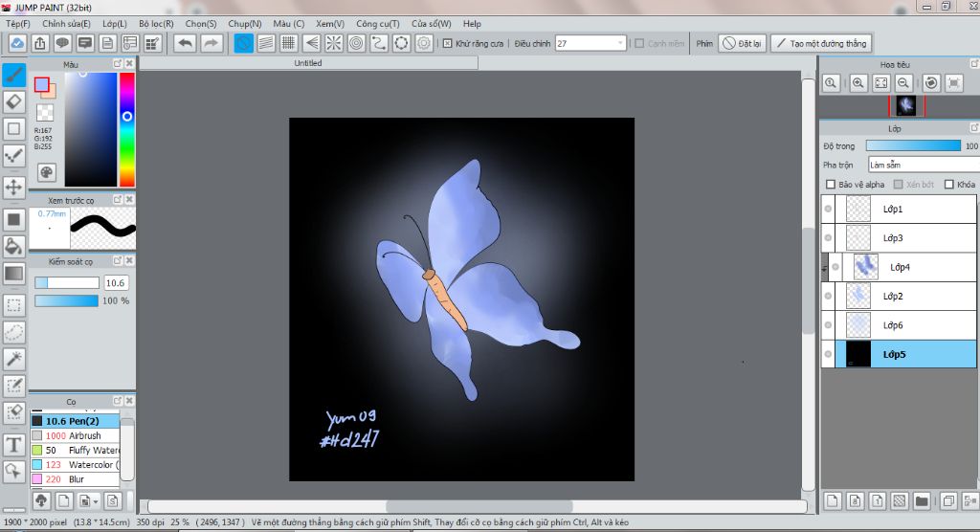Click the Độ trong opacity slider
Image resolution: width=980 pixels, height=532 pixels.
click(913, 145)
